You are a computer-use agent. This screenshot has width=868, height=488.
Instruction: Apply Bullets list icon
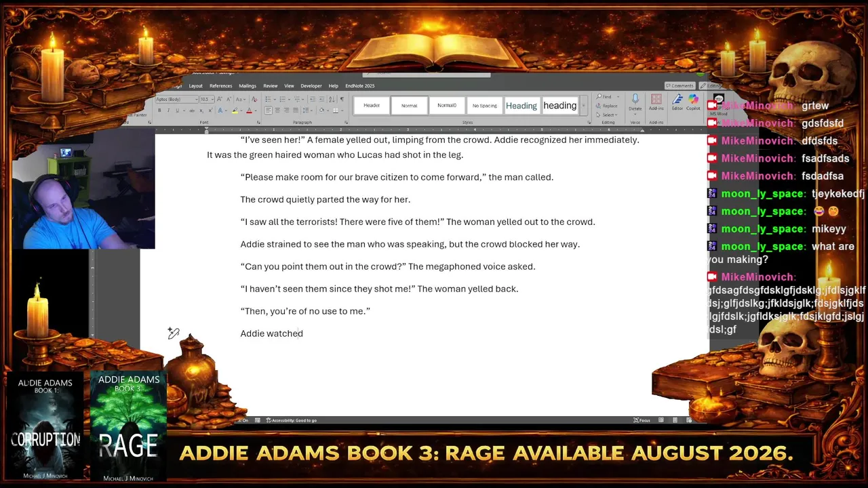pyautogui.click(x=268, y=99)
